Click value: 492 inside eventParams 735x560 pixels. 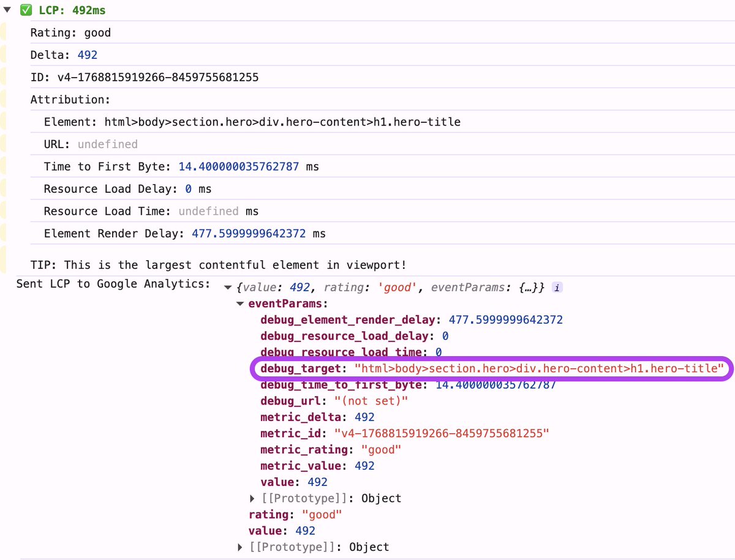(294, 482)
